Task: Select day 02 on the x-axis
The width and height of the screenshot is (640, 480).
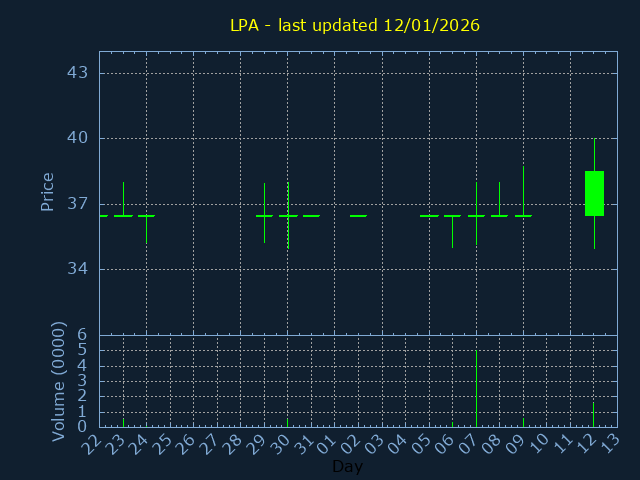Action: click(x=352, y=442)
